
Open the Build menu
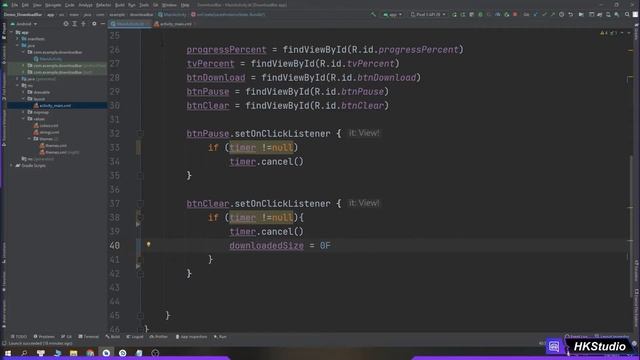[120, 5]
